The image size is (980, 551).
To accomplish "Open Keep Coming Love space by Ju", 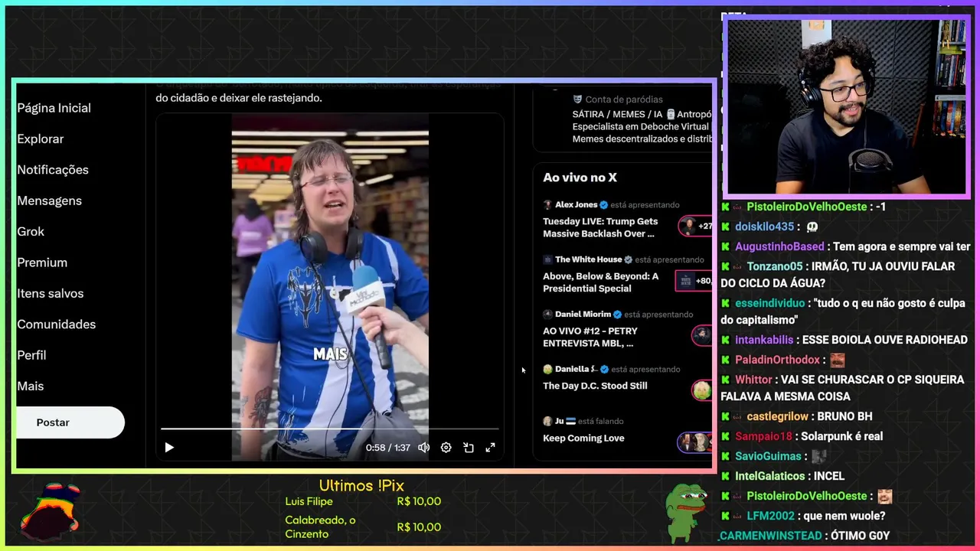I will click(583, 438).
